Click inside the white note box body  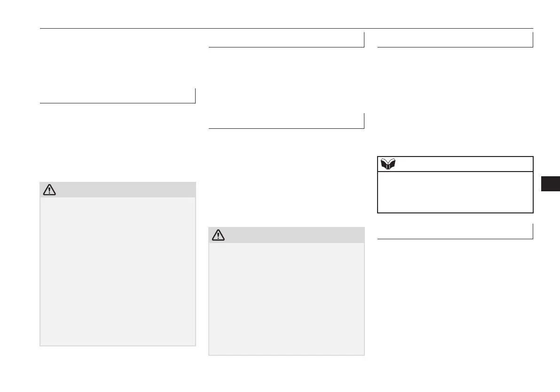455,192
